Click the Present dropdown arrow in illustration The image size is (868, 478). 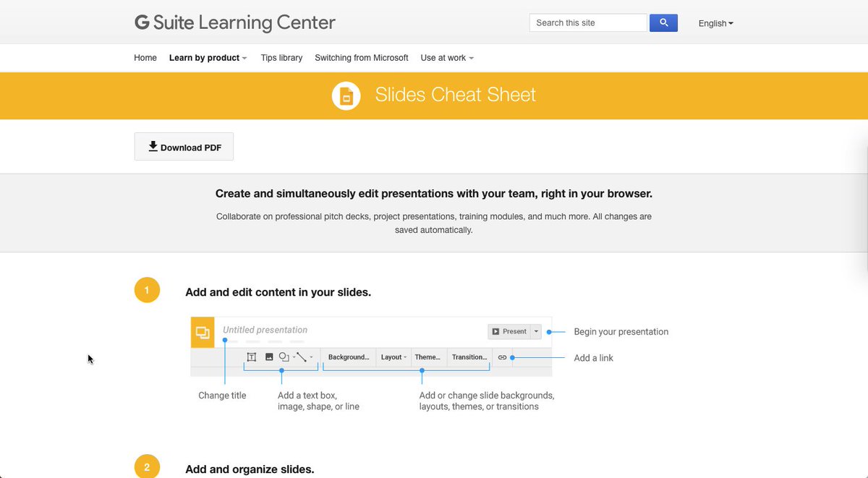coord(536,331)
